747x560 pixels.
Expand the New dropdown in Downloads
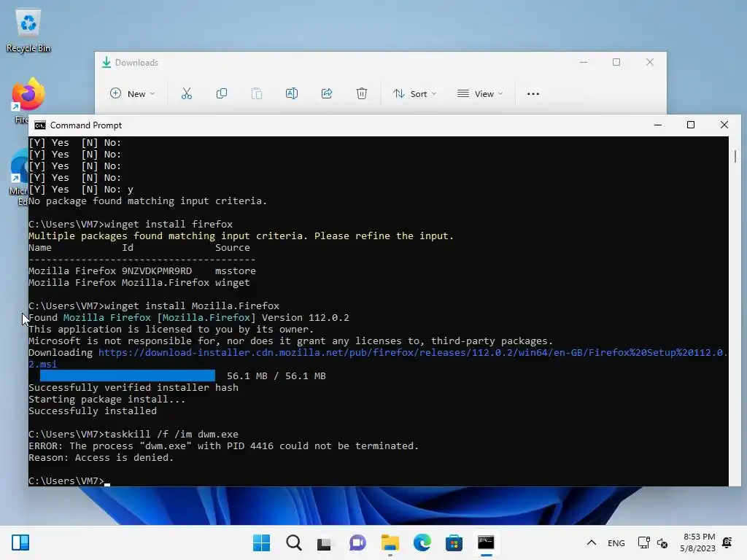tap(132, 93)
